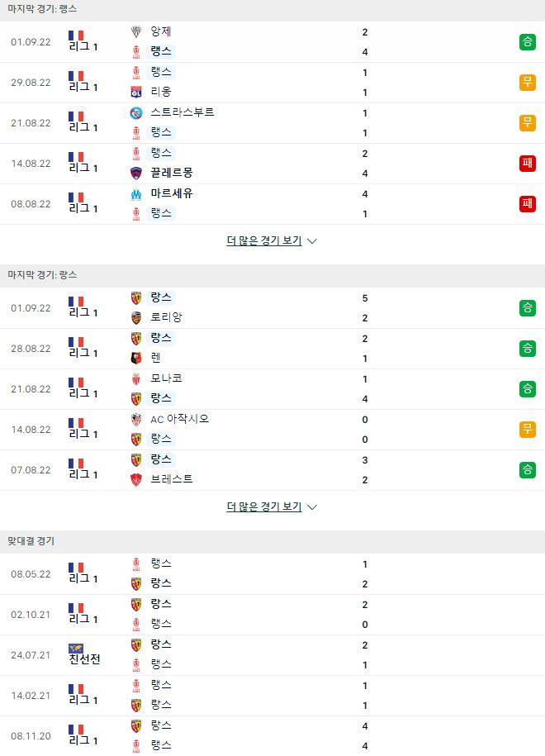Click the friendly match 친선전 competition icon
This screenshot has height=756, width=545.
(76, 648)
